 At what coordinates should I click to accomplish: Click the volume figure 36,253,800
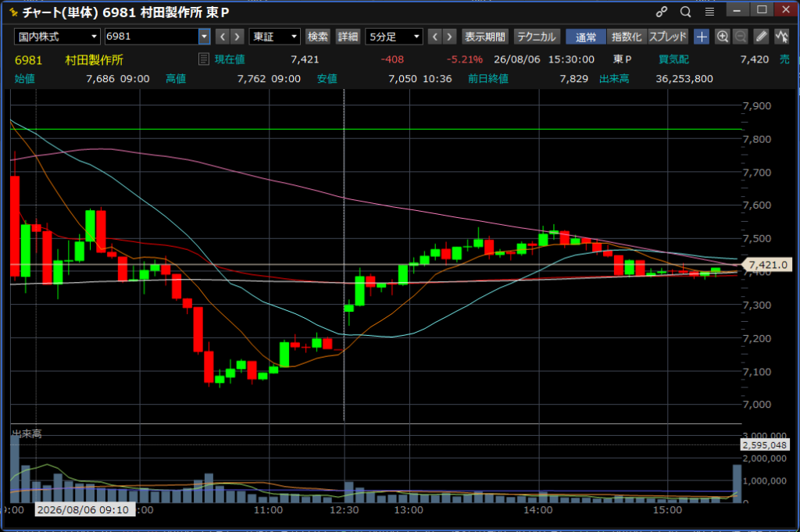point(684,79)
